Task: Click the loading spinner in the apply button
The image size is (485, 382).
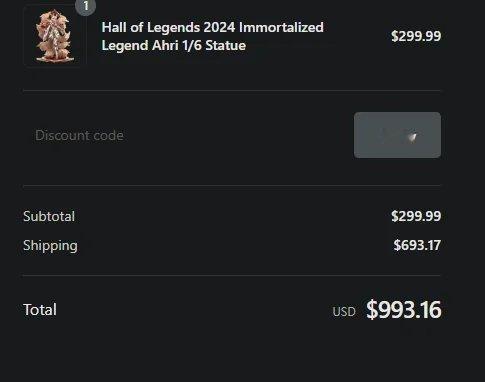Action: tap(413, 136)
